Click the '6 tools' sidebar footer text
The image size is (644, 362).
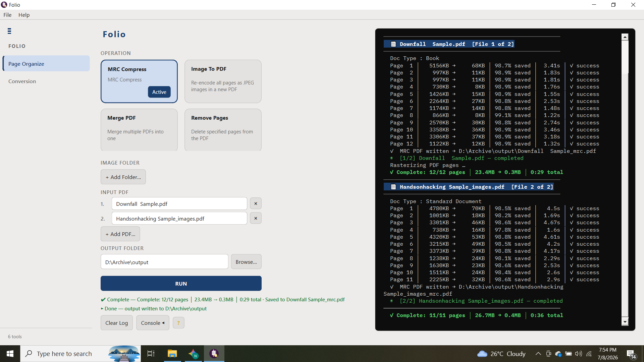15,337
